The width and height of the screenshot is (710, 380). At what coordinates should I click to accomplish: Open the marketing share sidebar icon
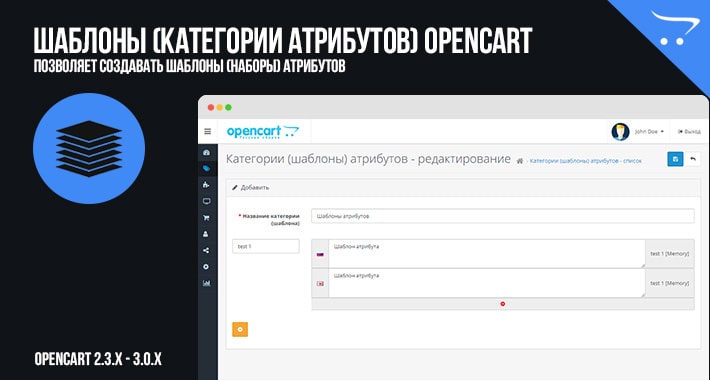(x=206, y=250)
